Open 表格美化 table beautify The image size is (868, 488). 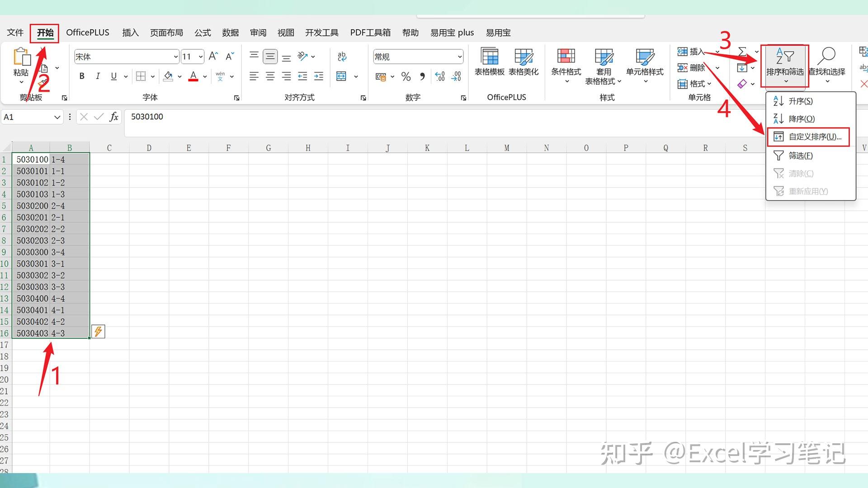point(524,62)
